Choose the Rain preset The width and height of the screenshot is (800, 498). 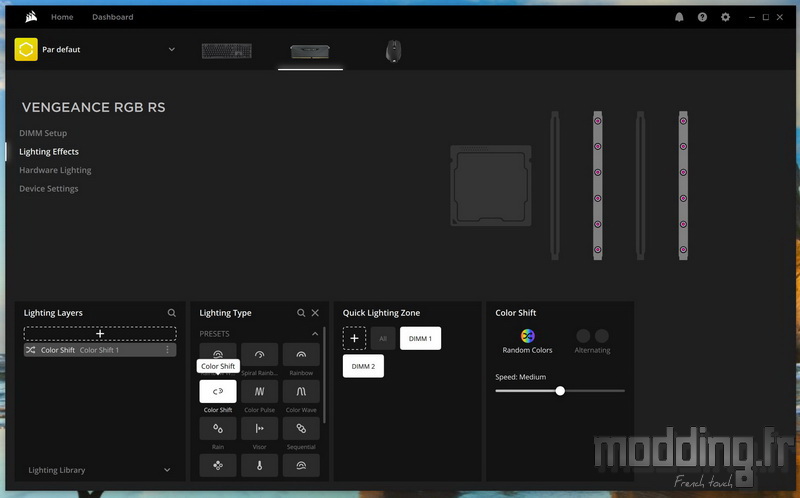coord(218,429)
